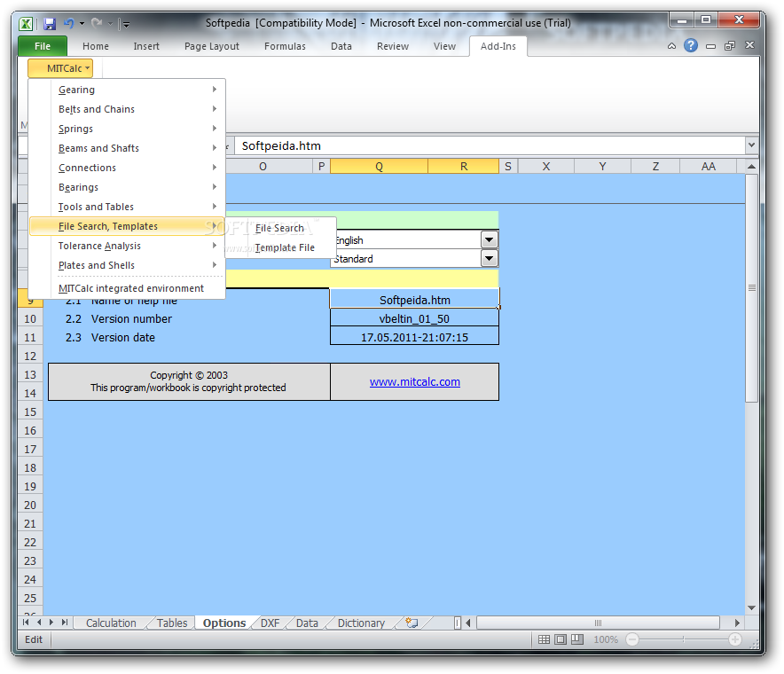Switch to Page Layout view icon
The width and height of the screenshot is (784, 674).
click(x=561, y=639)
